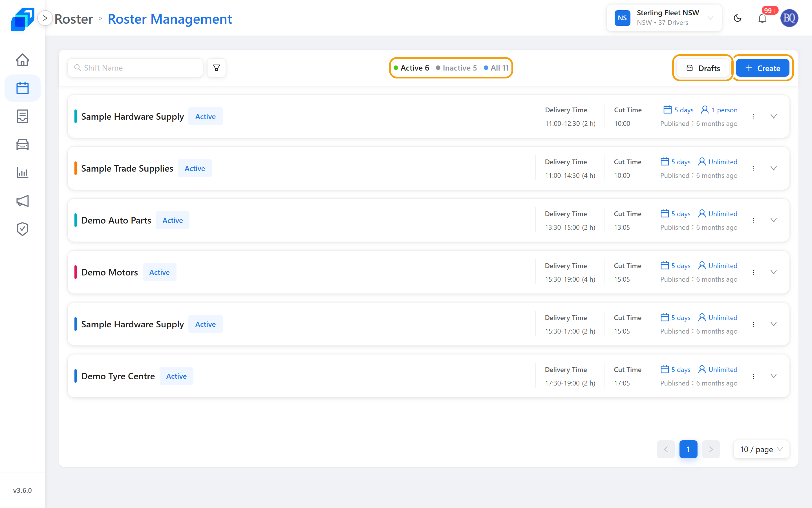Open the Drafts button

click(x=703, y=68)
